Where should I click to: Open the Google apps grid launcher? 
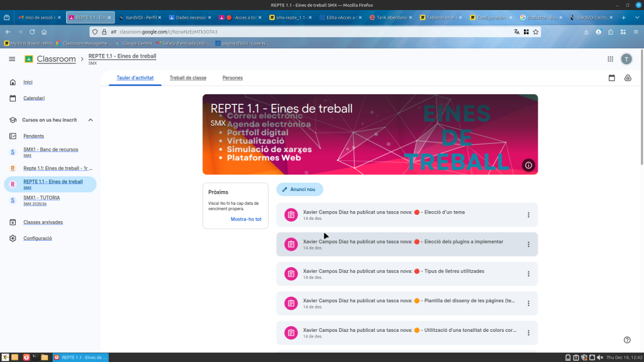pyautogui.click(x=610, y=59)
